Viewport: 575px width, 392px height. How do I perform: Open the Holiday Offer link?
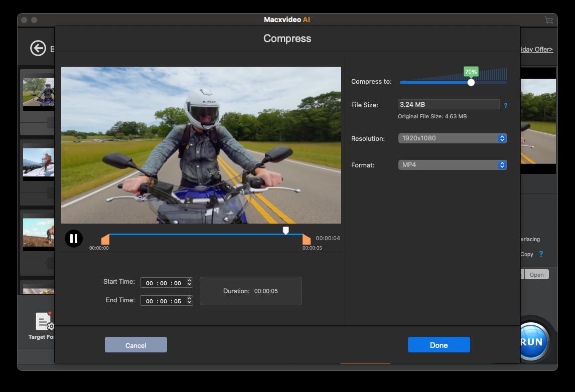(x=536, y=49)
